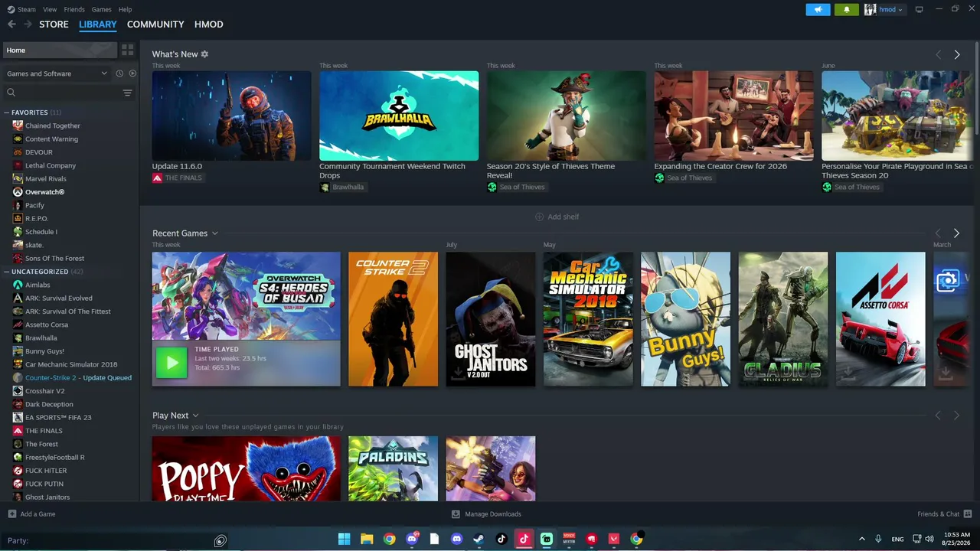Open the volume icon in system tray

(930, 540)
